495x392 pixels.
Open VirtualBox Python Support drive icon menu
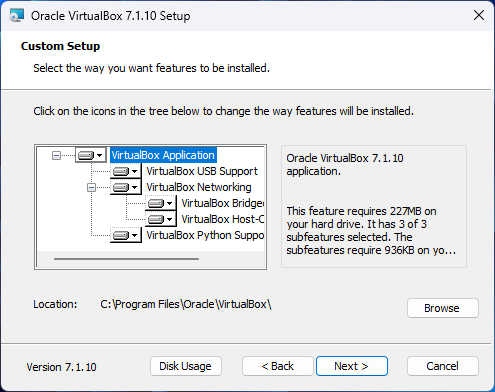click(126, 235)
